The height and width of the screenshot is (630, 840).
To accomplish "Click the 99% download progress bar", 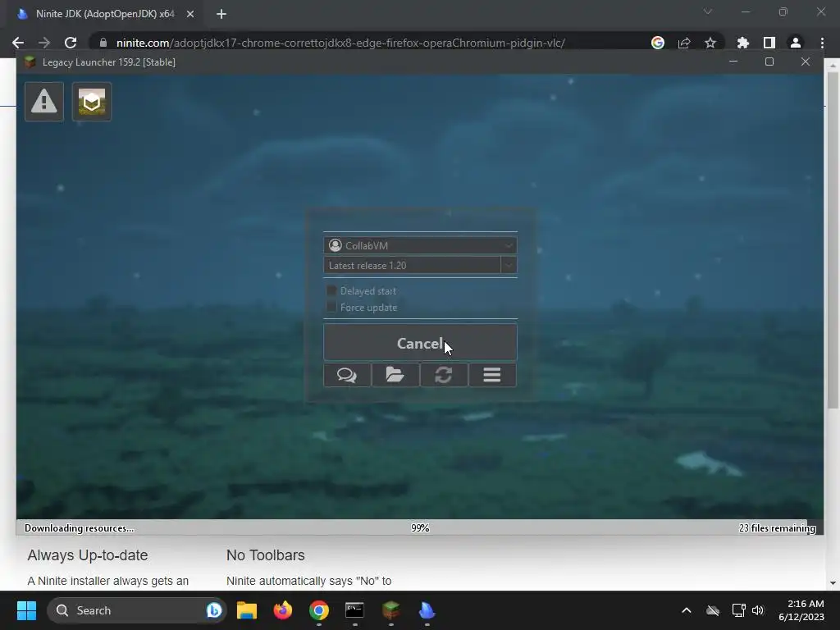I will tap(420, 527).
